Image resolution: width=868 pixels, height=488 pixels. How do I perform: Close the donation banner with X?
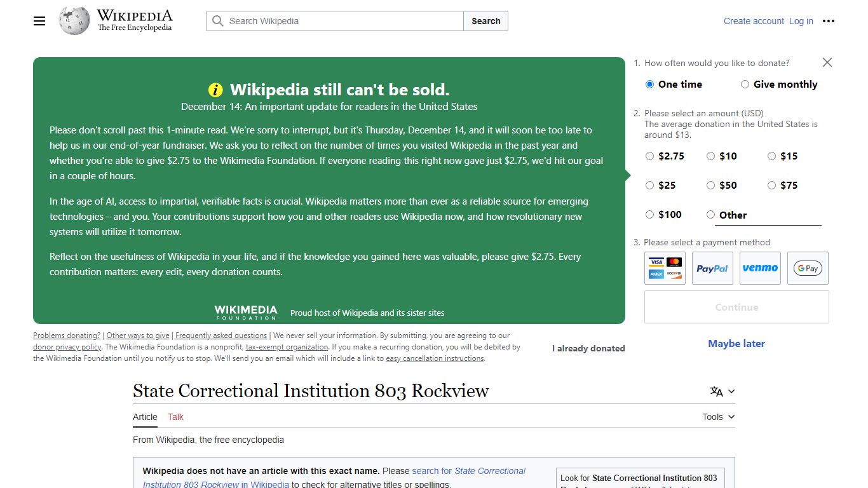click(827, 62)
